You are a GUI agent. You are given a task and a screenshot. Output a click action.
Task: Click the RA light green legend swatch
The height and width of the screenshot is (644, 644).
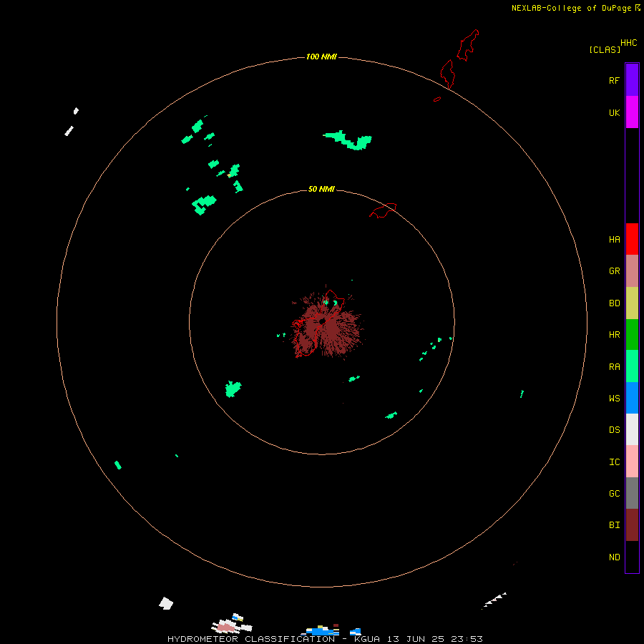[x=632, y=366]
